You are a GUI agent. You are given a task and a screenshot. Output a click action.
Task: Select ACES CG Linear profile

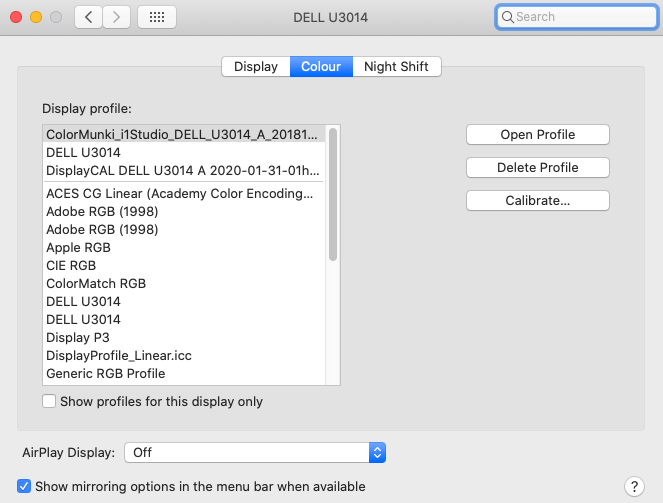coord(184,193)
